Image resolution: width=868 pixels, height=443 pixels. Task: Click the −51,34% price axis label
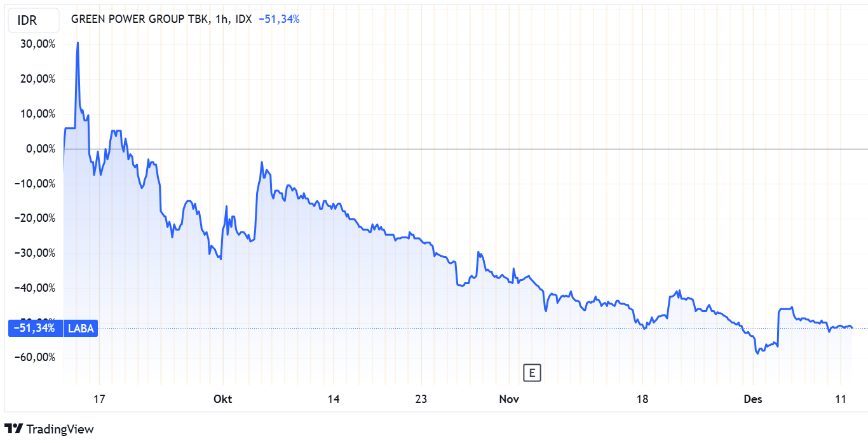34,329
